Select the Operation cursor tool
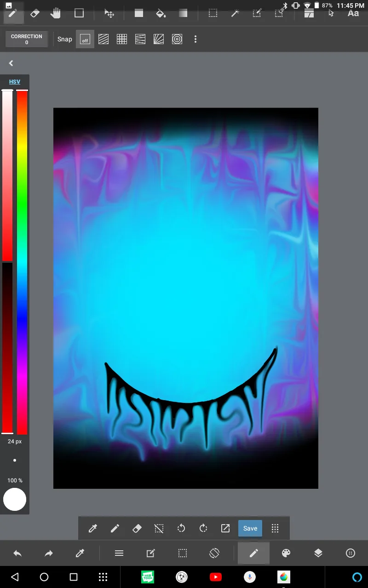This screenshot has height=588, width=368. pyautogui.click(x=331, y=13)
